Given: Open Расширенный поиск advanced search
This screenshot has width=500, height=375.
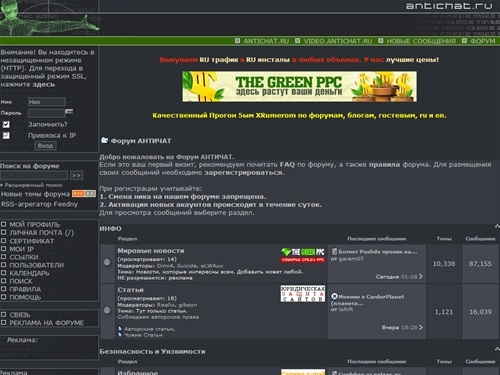Looking at the screenshot, I should click(33, 185).
